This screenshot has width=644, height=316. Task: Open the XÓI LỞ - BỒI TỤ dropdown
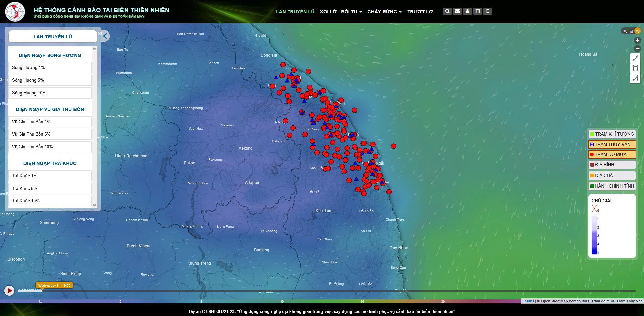click(x=339, y=11)
